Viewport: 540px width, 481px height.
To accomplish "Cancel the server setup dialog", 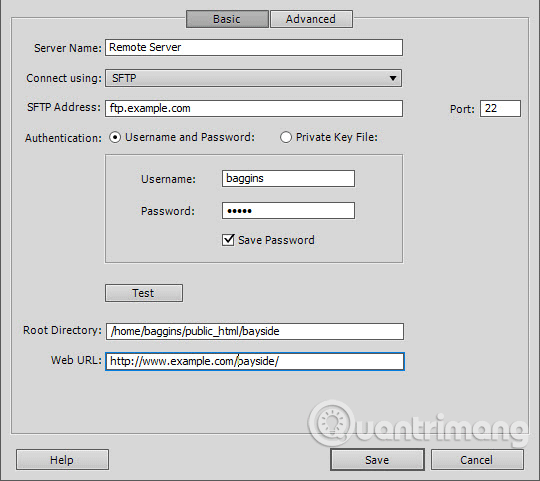I will point(477,460).
